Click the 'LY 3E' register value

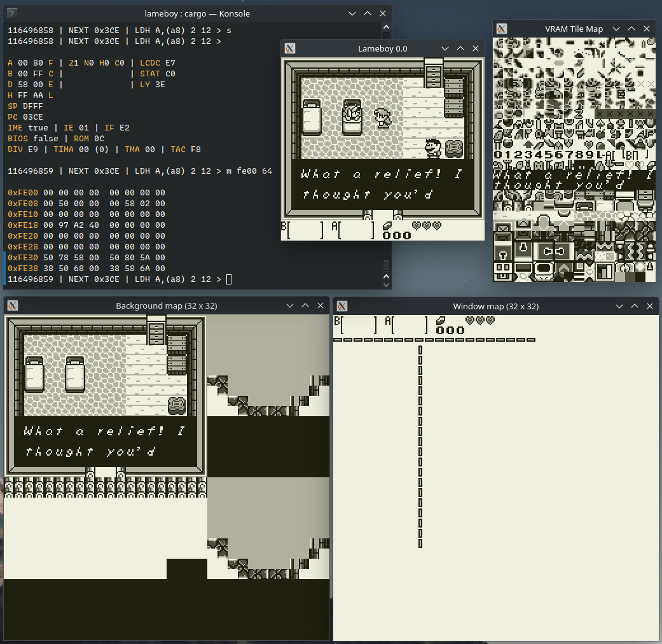point(153,85)
